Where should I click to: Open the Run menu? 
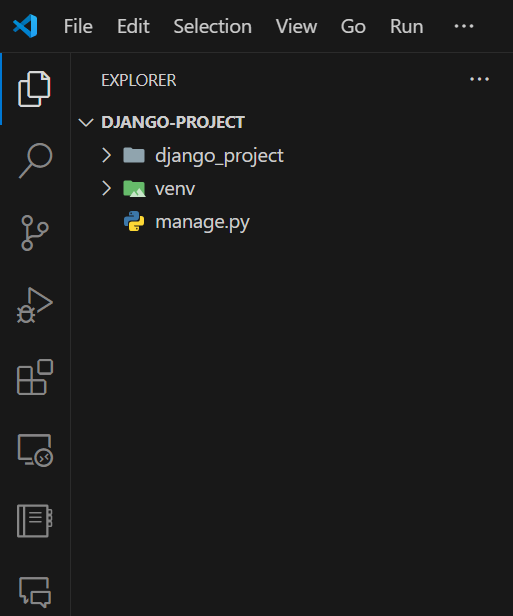click(x=407, y=27)
